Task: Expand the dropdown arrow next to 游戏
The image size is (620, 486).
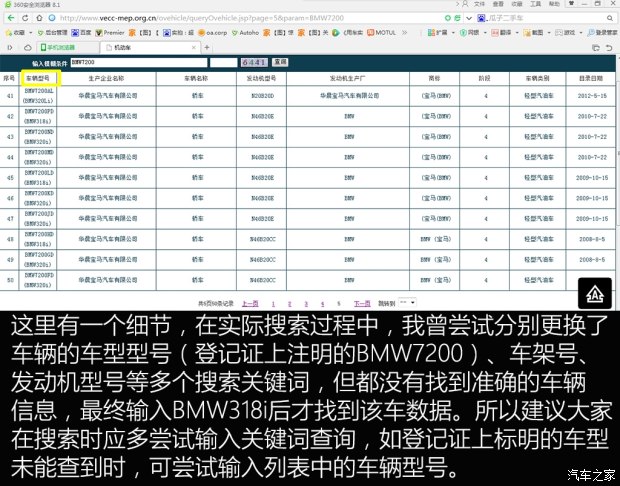Action: pyautogui.click(x=580, y=33)
